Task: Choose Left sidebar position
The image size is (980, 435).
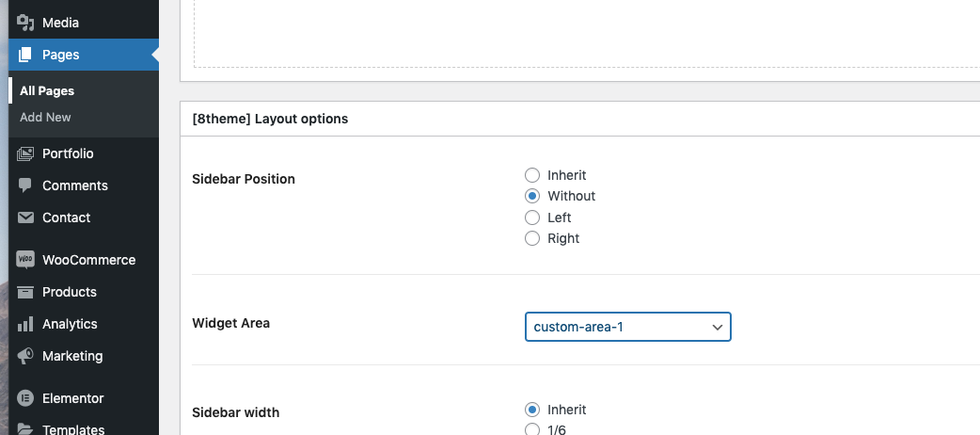Action: (x=532, y=217)
